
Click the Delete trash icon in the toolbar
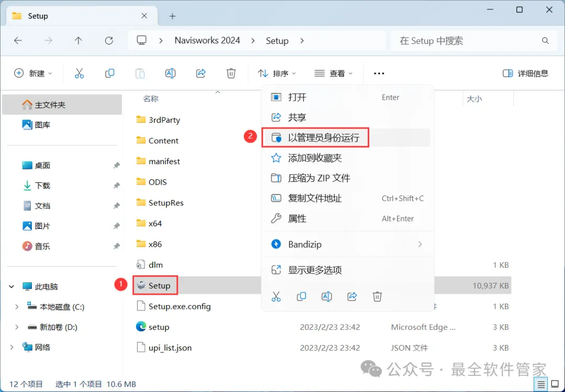[231, 73]
